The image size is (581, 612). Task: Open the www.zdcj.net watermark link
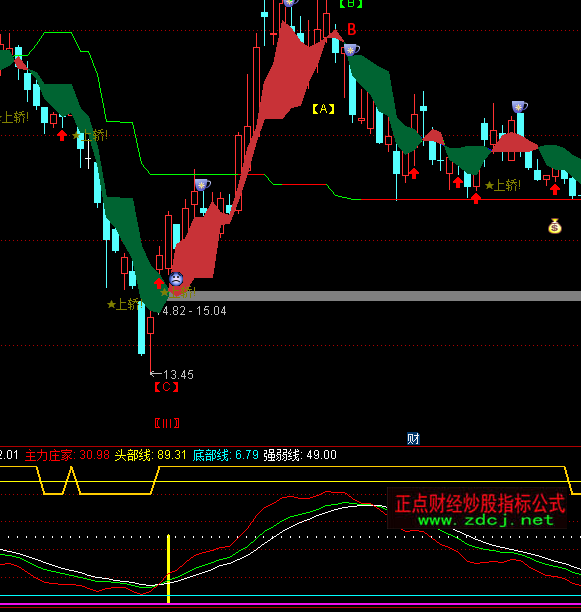tap(486, 520)
